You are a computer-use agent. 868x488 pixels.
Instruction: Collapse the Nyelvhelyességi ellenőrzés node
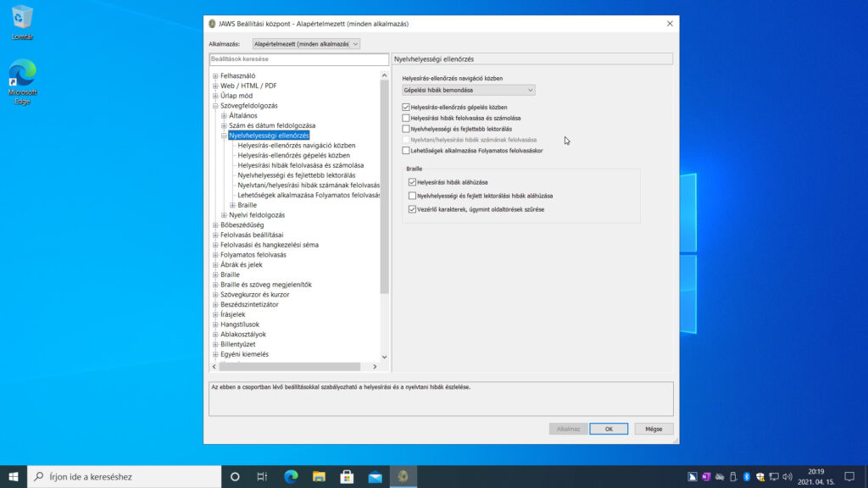pyautogui.click(x=224, y=136)
